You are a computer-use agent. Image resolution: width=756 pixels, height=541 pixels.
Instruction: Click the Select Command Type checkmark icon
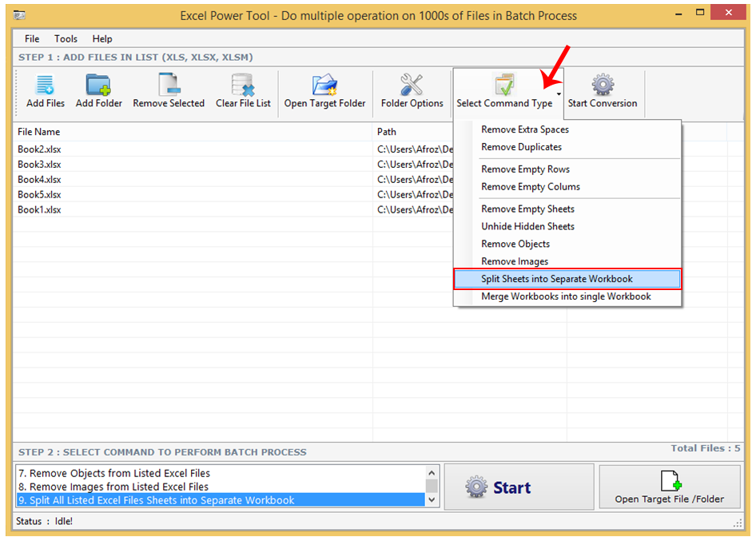[x=504, y=85]
